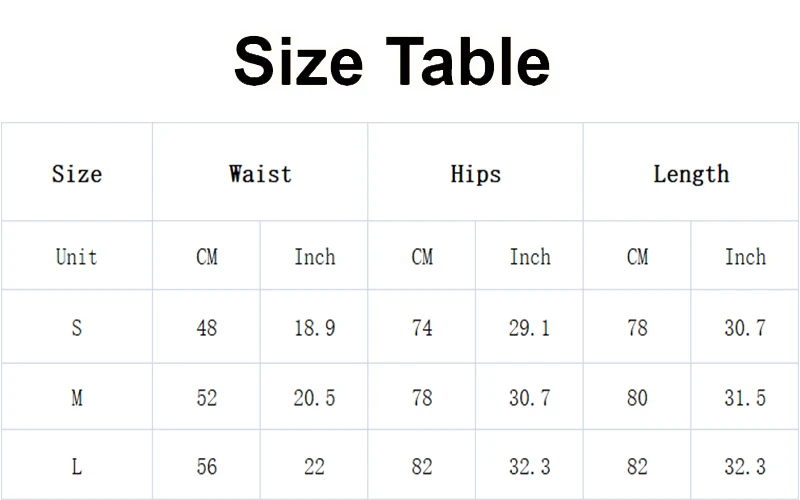Select length CM value 78
Screen dimensions: 800x500
(x=637, y=327)
